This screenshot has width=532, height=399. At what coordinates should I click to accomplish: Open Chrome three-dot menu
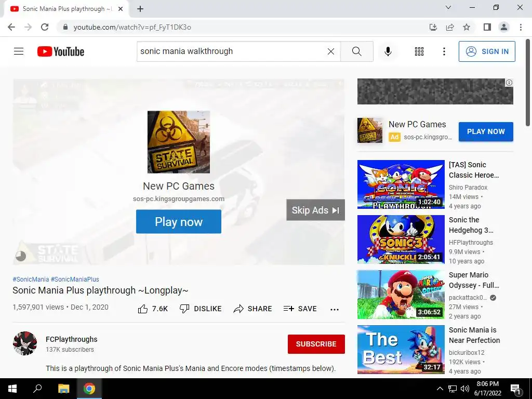pos(521,27)
